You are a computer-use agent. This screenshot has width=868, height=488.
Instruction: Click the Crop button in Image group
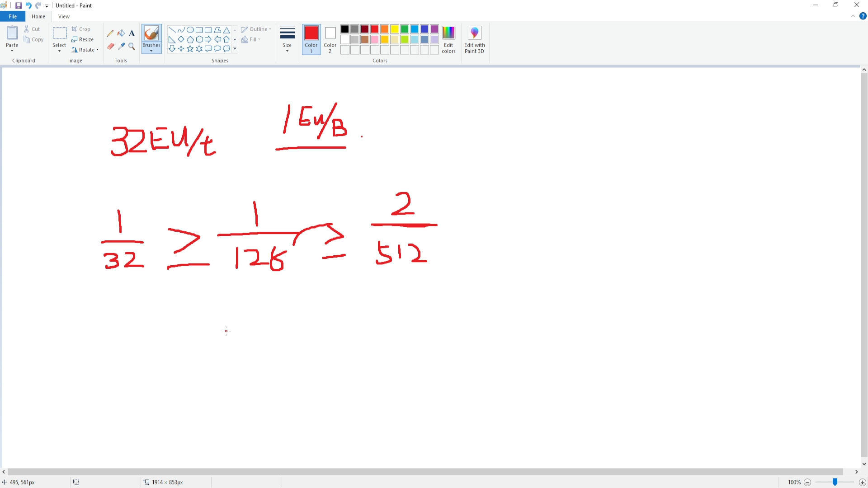pyautogui.click(x=81, y=28)
